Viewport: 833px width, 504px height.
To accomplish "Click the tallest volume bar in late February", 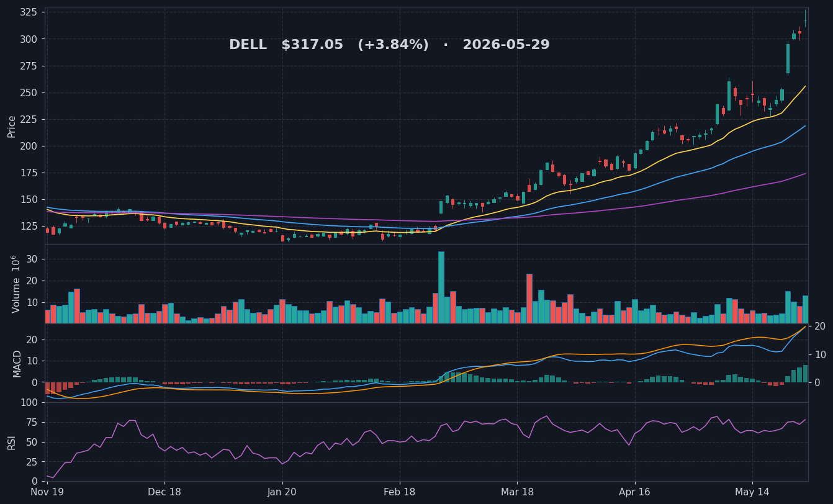I will (441, 287).
